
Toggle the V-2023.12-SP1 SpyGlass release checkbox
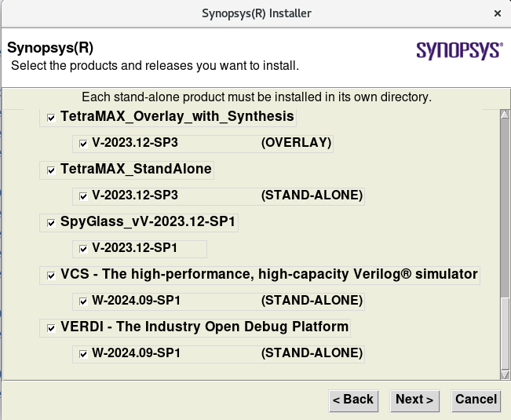82,249
